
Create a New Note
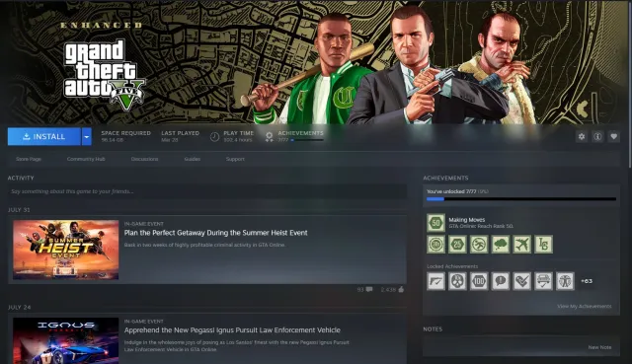click(x=599, y=347)
